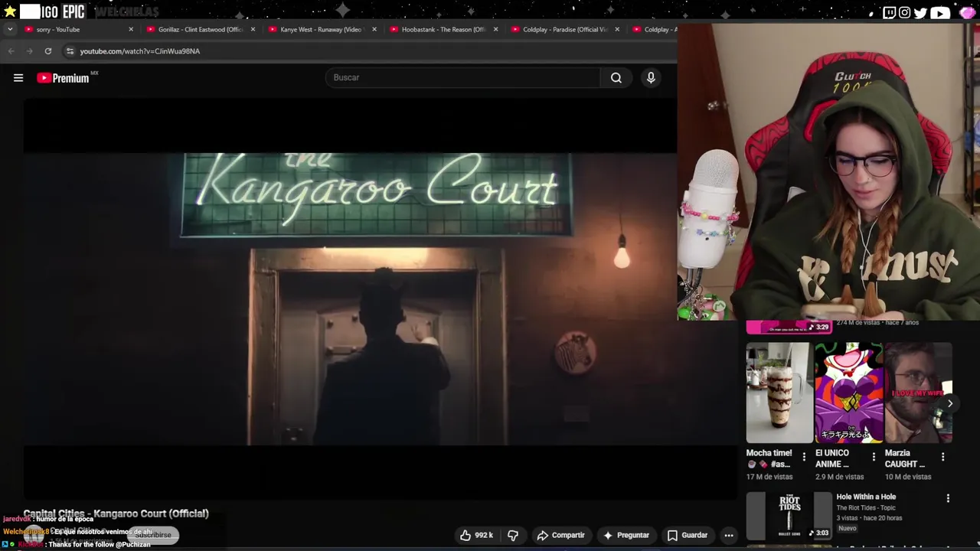Viewport: 980px width, 551px height.
Task: Click the YouTube search field Buscar
Action: 463,77
